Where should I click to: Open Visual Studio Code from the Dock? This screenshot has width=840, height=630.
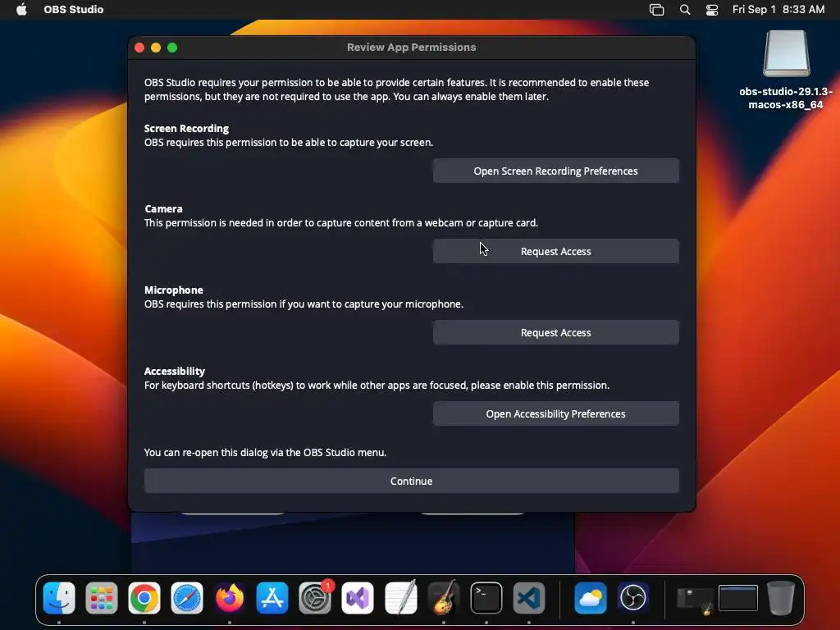tap(529, 598)
